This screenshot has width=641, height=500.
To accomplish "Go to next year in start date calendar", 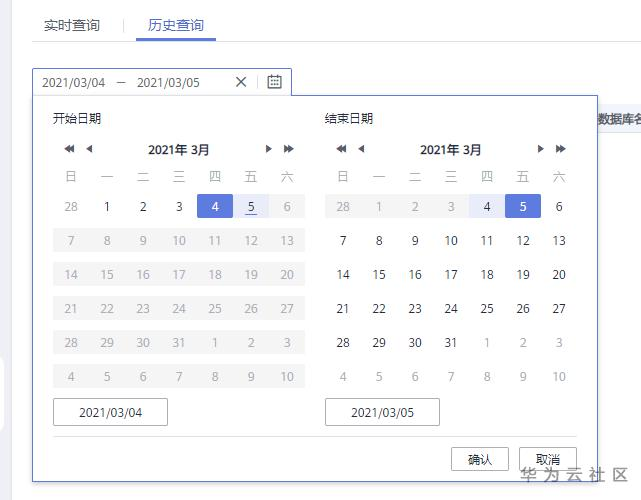I will click(289, 149).
